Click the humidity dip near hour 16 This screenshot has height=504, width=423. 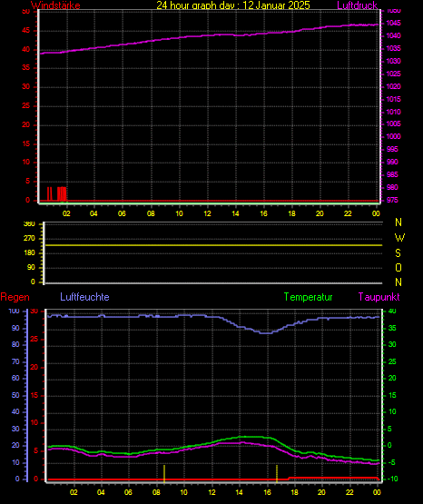click(x=267, y=332)
